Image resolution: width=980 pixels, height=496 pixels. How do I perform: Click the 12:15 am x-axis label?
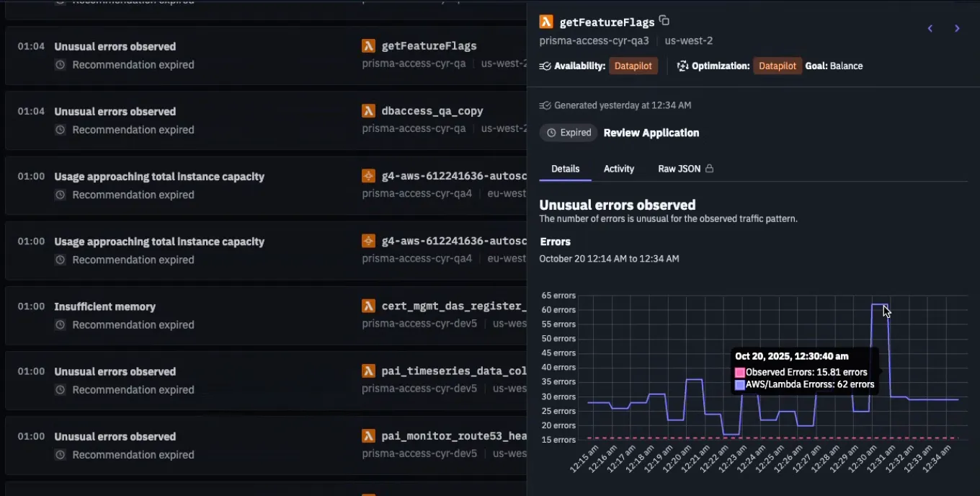pyautogui.click(x=584, y=458)
